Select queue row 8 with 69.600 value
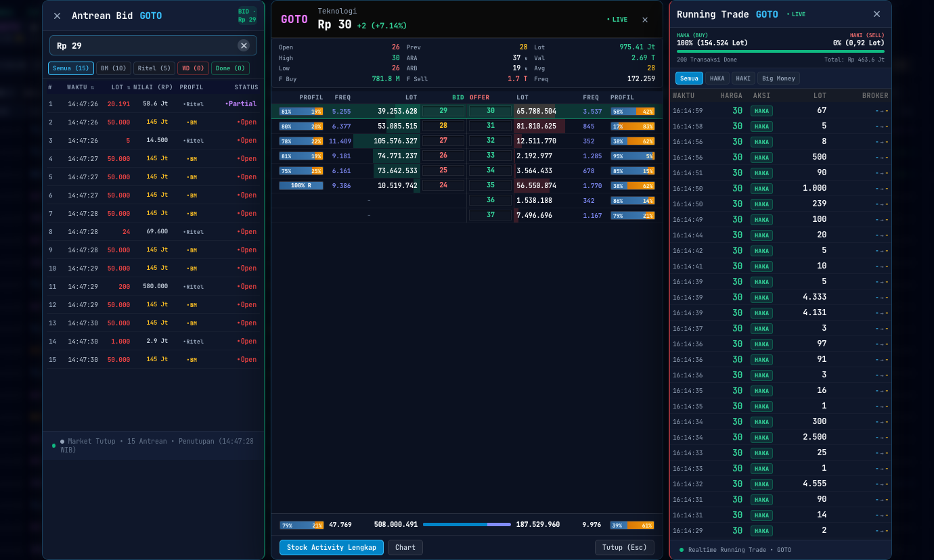934x560 pixels. tap(154, 232)
